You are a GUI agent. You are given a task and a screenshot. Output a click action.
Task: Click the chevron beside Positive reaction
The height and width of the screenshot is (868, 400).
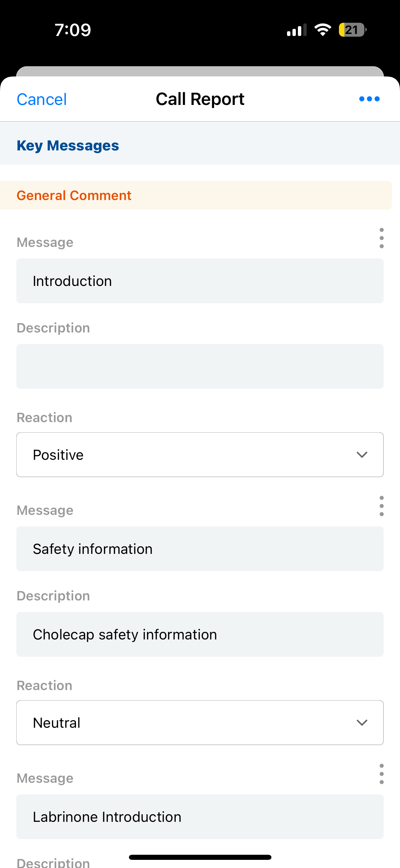(362, 455)
